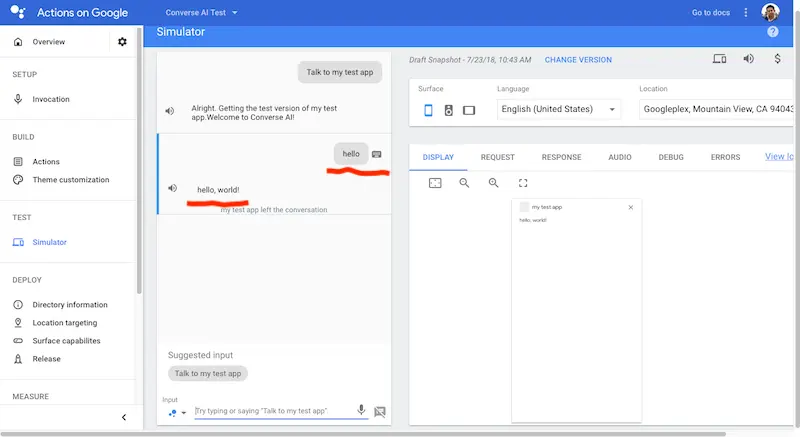
Task: Click the vertical three-dot menu
Action: click(745, 12)
